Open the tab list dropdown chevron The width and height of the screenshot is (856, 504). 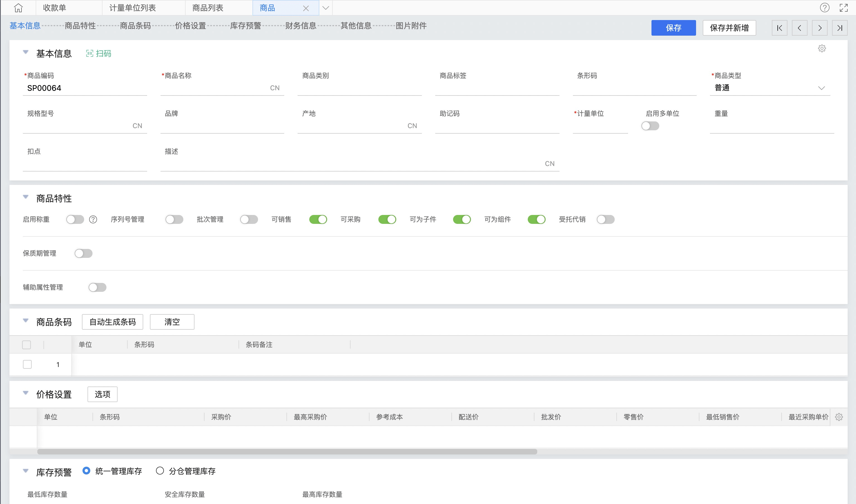tap(325, 8)
